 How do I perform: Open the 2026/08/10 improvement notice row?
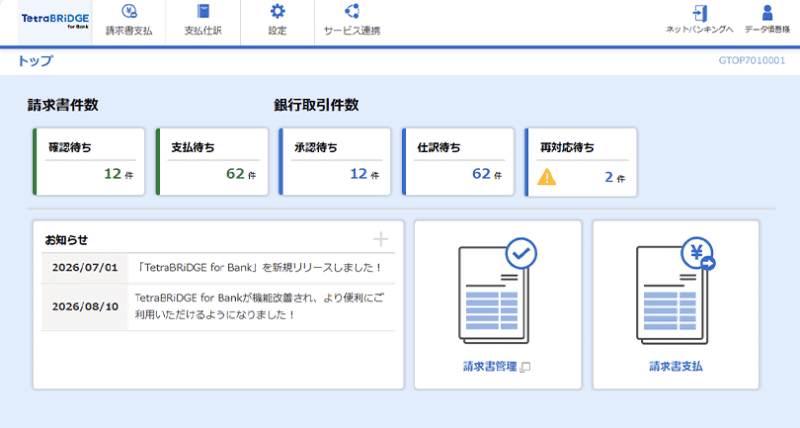click(218, 307)
